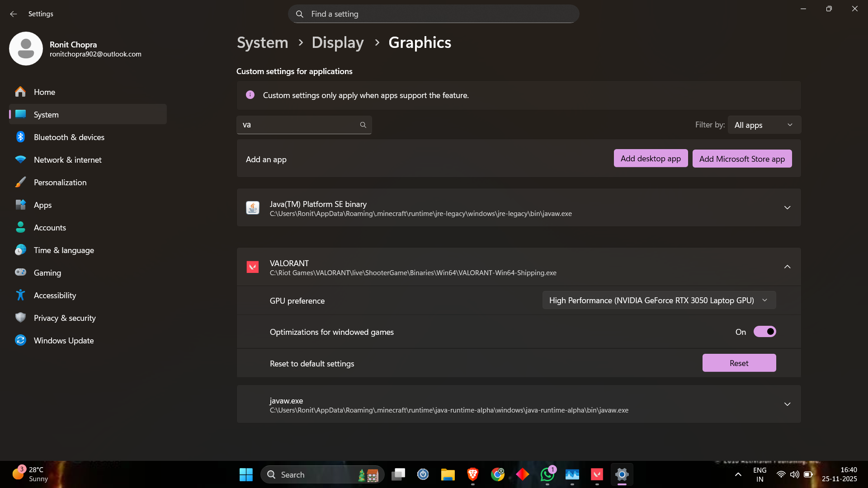Click the Add desktop app button
Image resolution: width=868 pixels, height=488 pixels.
[x=650, y=159]
